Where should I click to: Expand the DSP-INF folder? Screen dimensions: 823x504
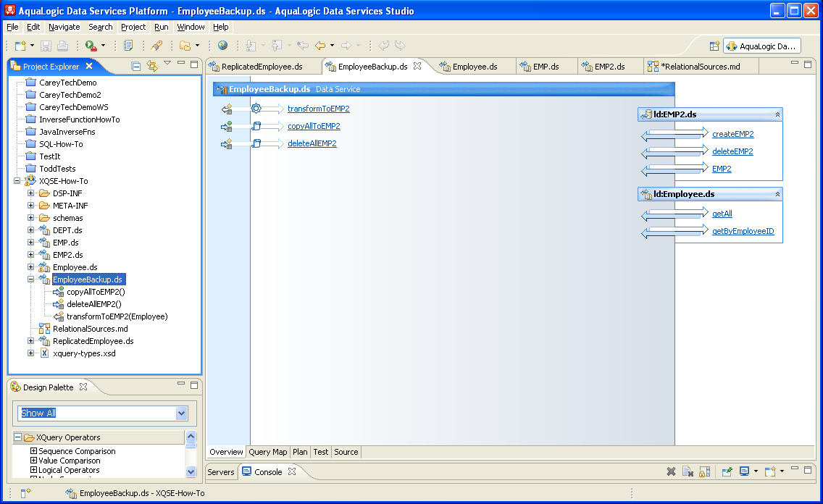30,193
